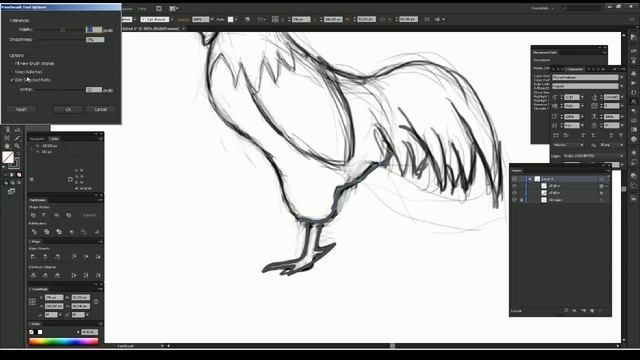Viewport: 640px width, 360px height.
Task: Click the Crop pathfinder icon
Action: 71,232
